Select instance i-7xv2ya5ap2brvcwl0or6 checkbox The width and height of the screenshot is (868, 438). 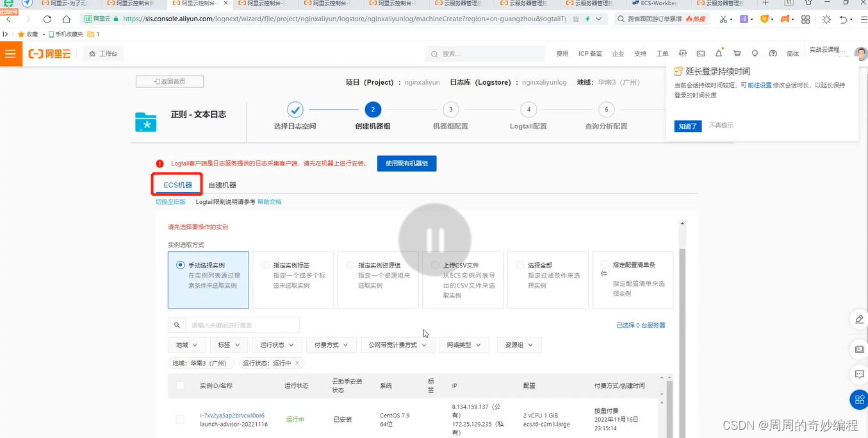[x=180, y=419]
